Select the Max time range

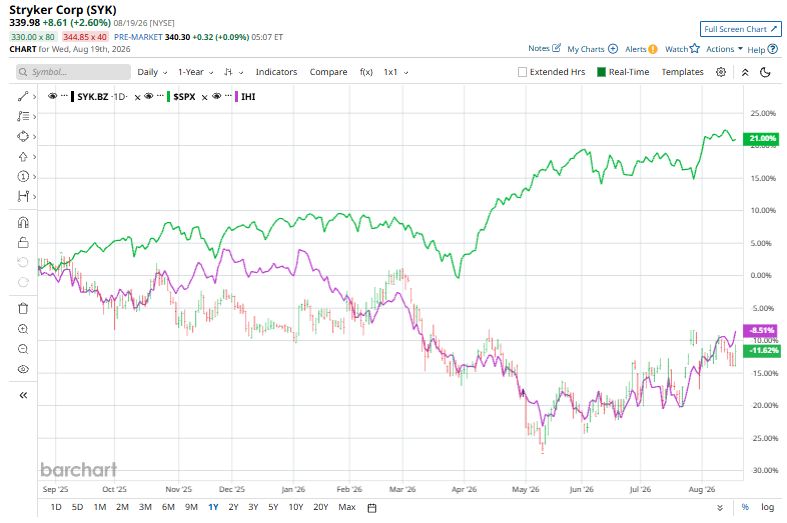pos(347,507)
